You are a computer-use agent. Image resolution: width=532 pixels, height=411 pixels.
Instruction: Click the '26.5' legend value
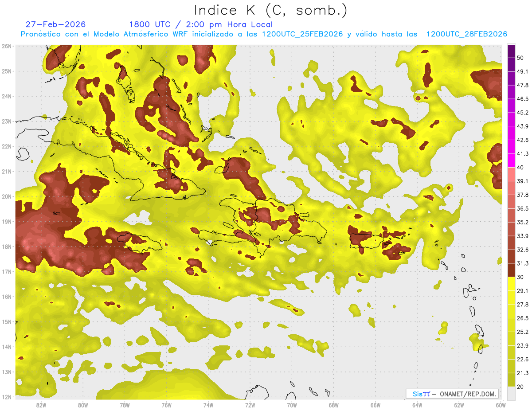click(523, 318)
